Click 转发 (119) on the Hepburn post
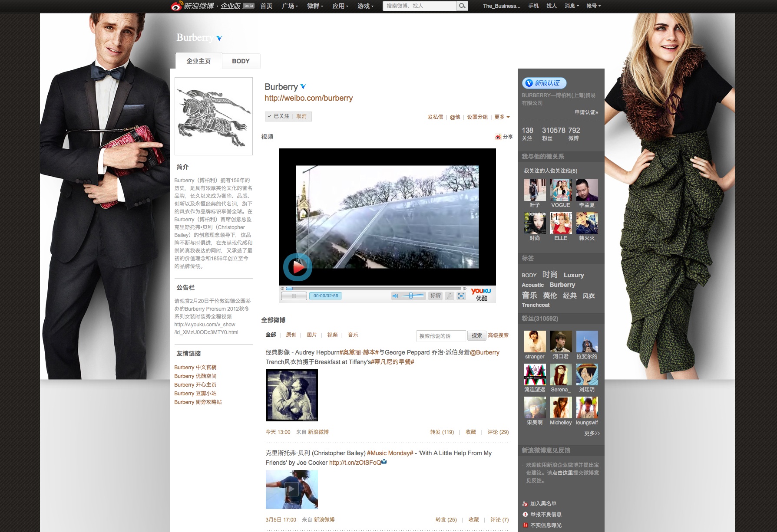This screenshot has height=532, width=777. [x=442, y=432]
